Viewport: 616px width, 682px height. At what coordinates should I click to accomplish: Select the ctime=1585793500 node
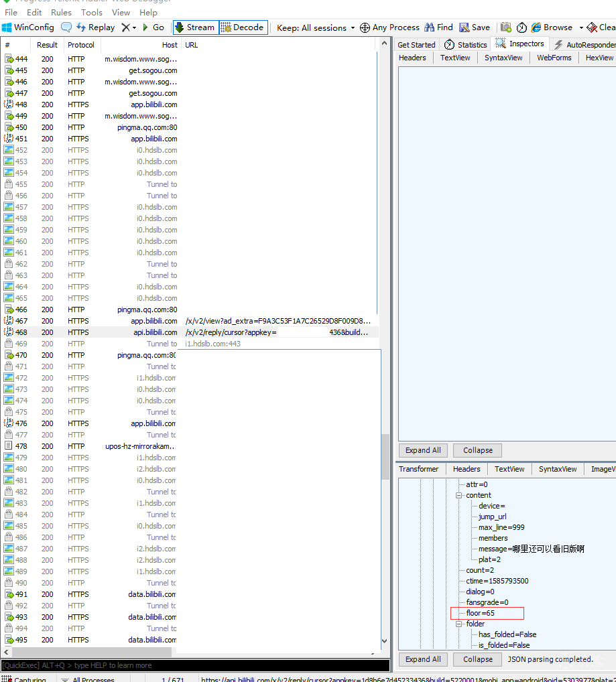[x=497, y=581]
